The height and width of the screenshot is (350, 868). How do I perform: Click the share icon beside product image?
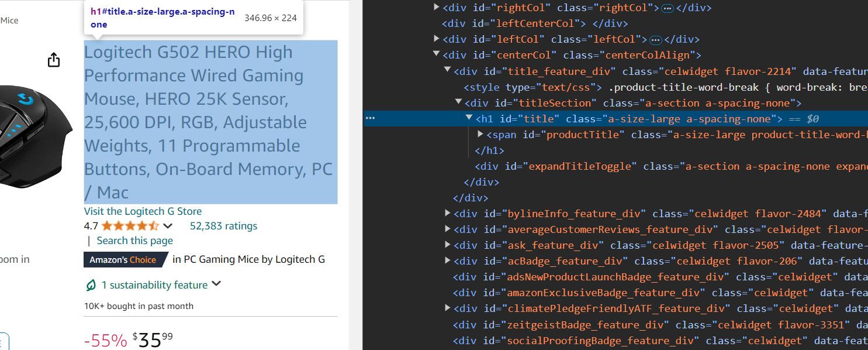[x=54, y=60]
